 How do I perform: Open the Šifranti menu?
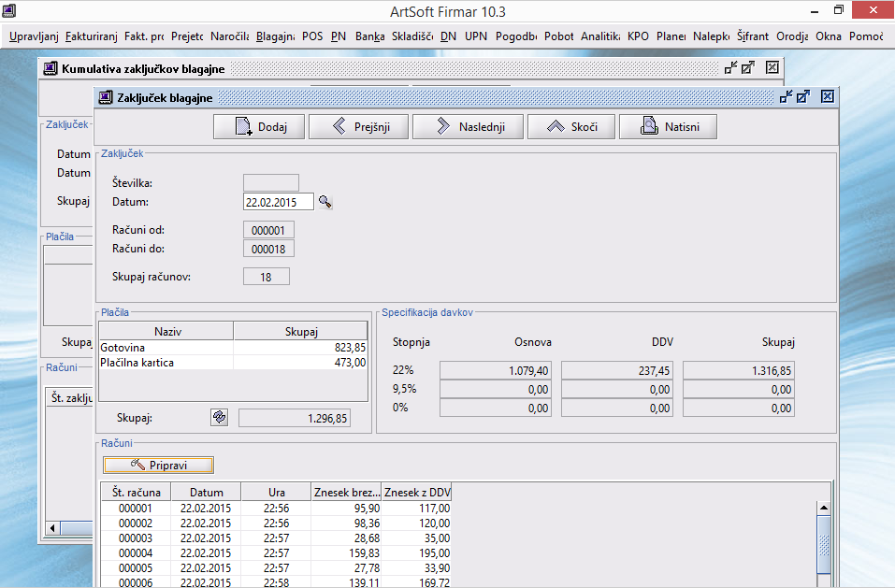point(752,36)
